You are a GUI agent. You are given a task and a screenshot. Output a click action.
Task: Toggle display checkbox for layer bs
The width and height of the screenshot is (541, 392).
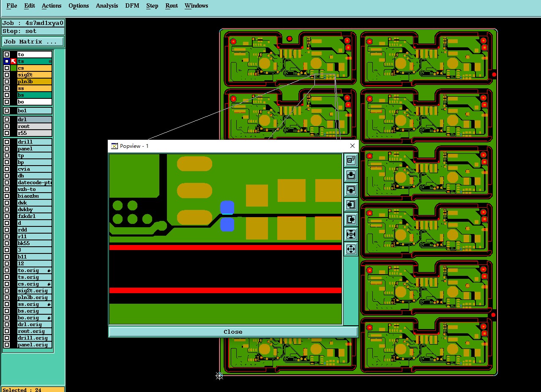click(7, 95)
